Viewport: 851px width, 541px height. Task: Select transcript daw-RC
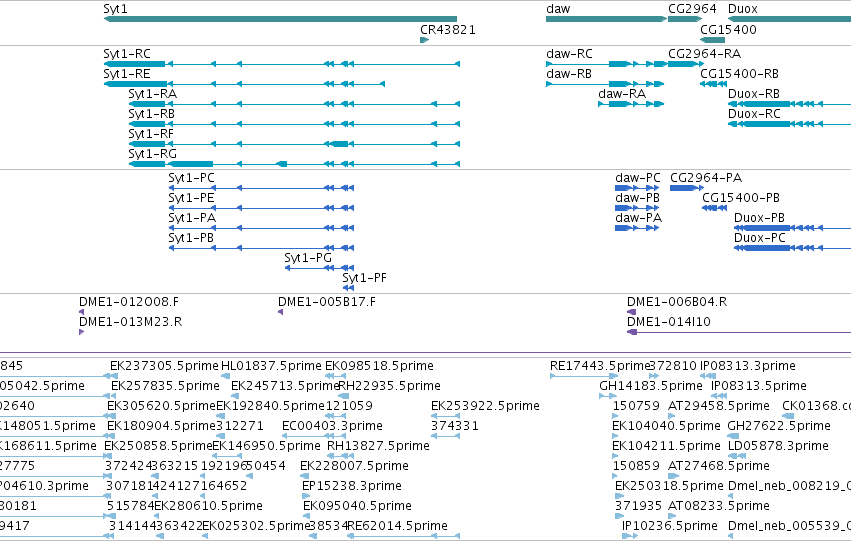coord(606,64)
